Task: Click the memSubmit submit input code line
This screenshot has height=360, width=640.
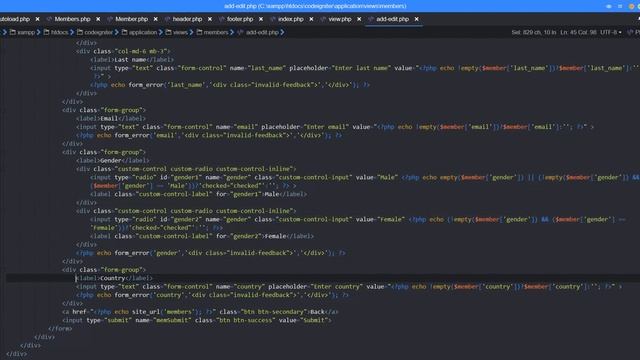Action: point(197,320)
